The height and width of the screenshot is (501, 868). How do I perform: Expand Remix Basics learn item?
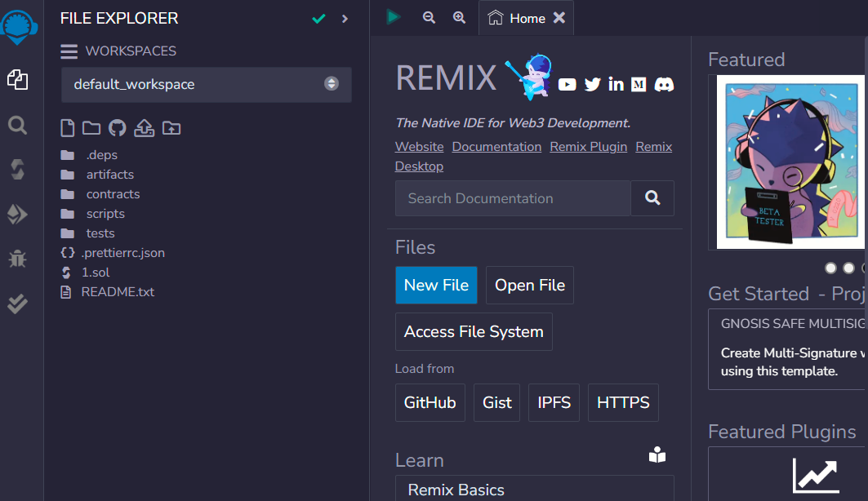535,489
